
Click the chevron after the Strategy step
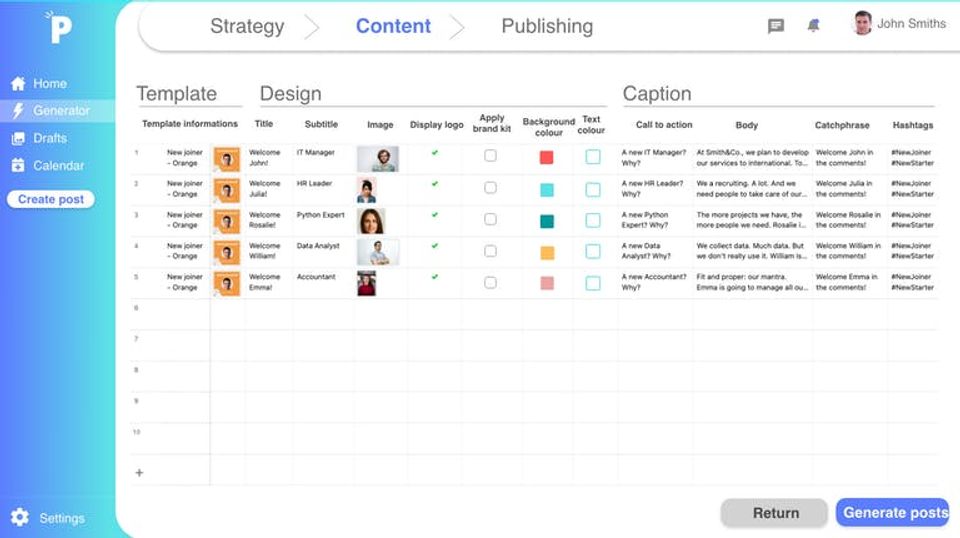tap(312, 27)
